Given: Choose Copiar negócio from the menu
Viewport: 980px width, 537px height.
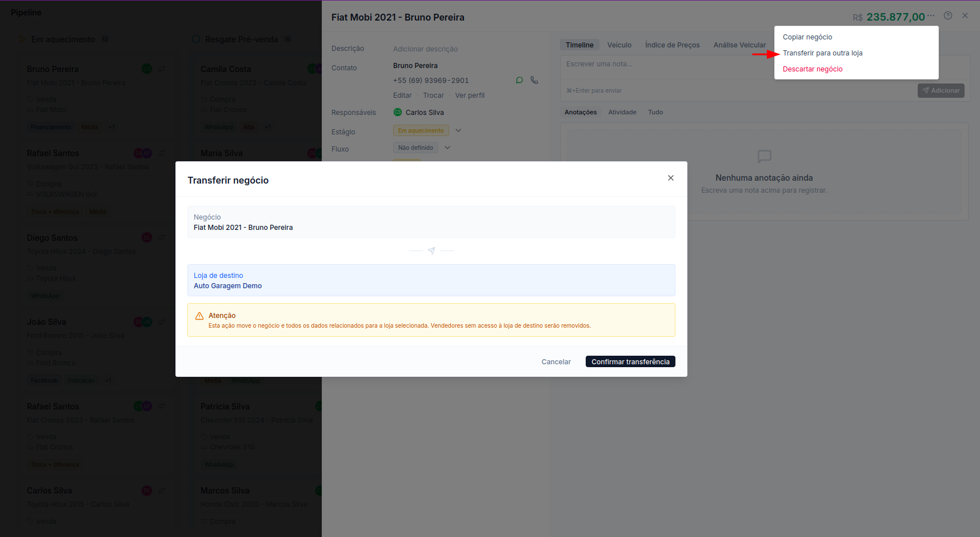Looking at the screenshot, I should click(x=807, y=37).
